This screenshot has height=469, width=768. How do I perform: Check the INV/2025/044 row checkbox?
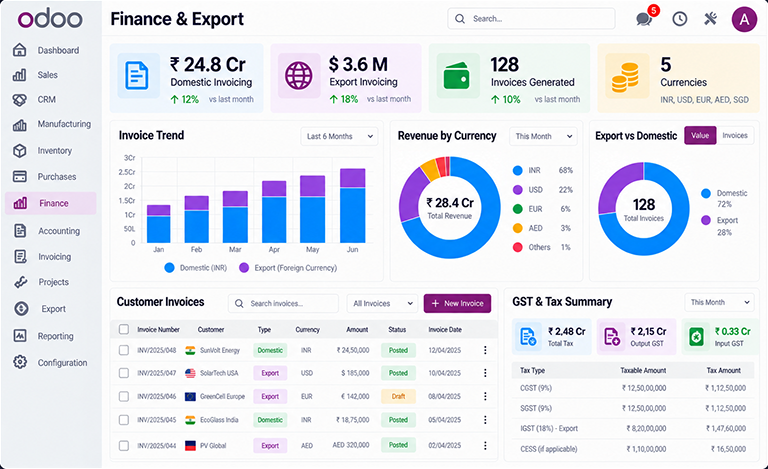[x=124, y=446]
